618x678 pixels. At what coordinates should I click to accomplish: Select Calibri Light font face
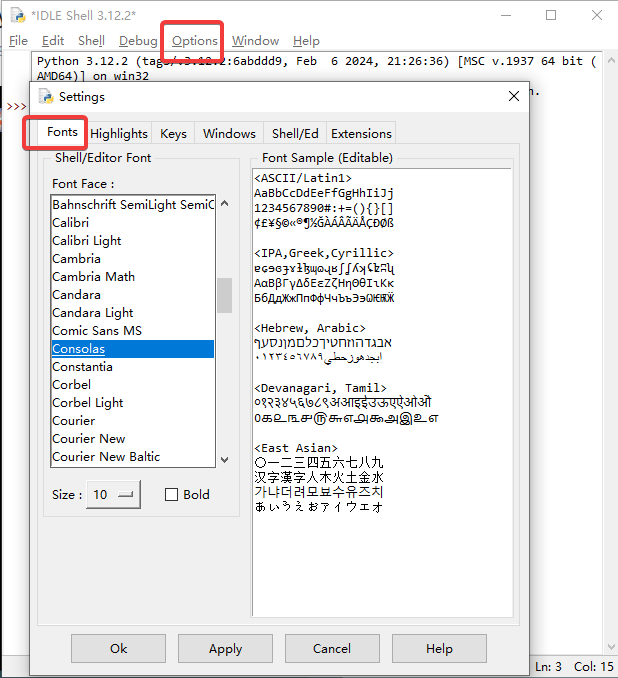click(x=133, y=241)
